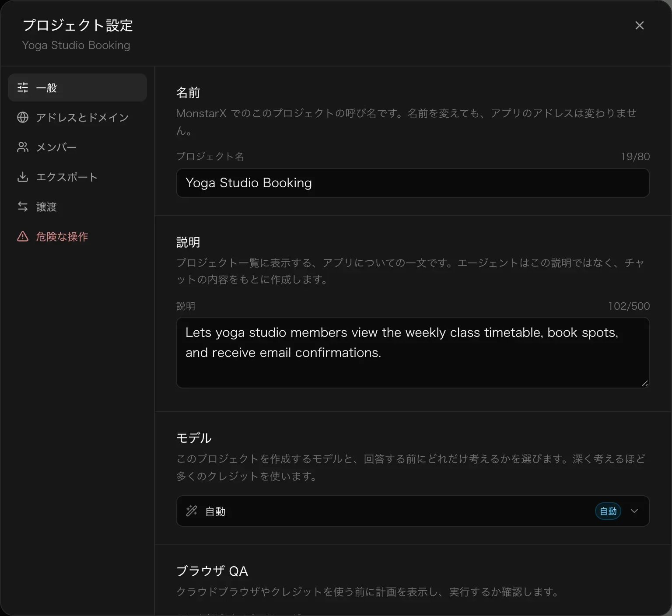Click the 19/80 character counter

point(635,157)
